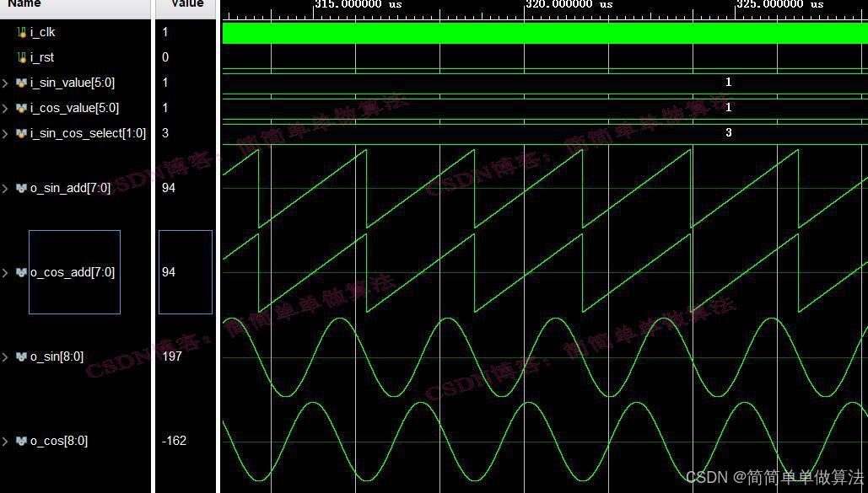This screenshot has width=868, height=493.
Task: Click the i_rst signal icon
Action: 22,57
